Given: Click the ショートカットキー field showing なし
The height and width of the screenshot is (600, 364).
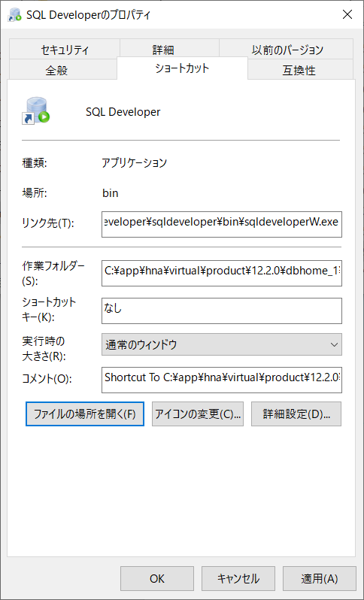Looking at the screenshot, I should (x=222, y=311).
